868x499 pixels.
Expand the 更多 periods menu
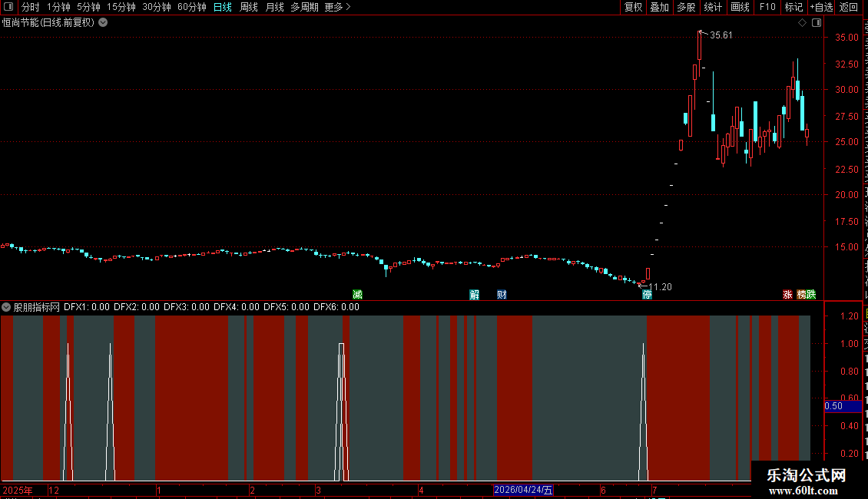tap(338, 7)
